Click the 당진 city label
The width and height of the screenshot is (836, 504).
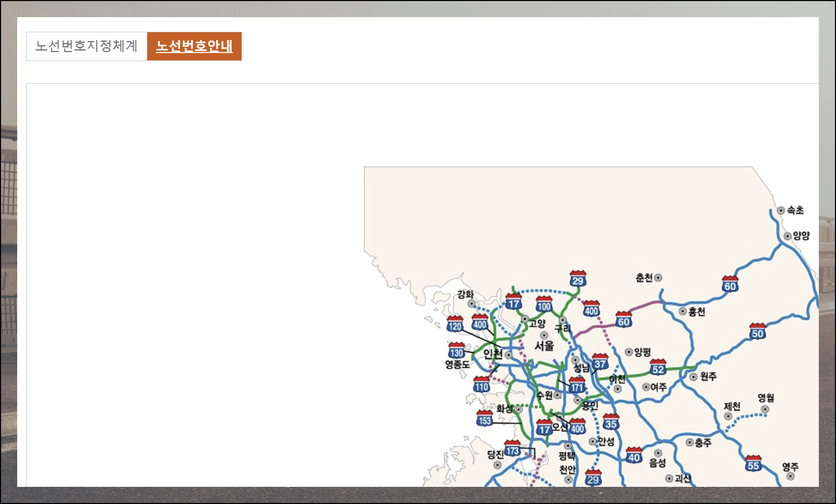coord(496,455)
